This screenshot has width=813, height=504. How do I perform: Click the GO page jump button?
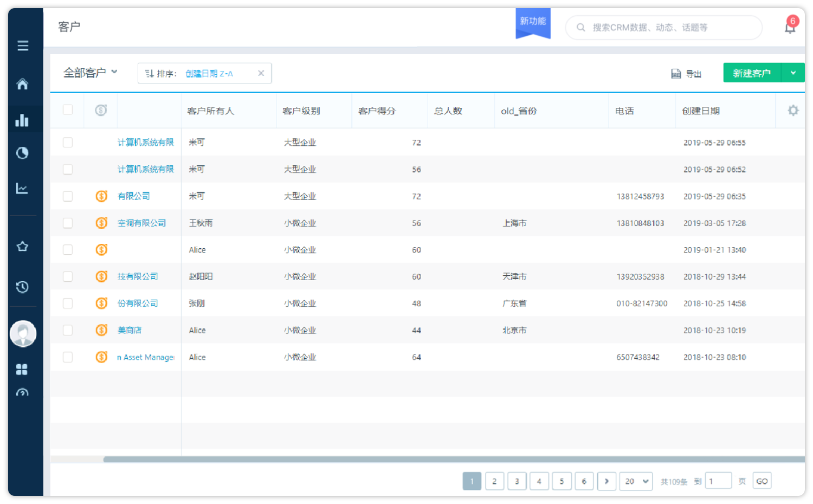click(x=762, y=481)
